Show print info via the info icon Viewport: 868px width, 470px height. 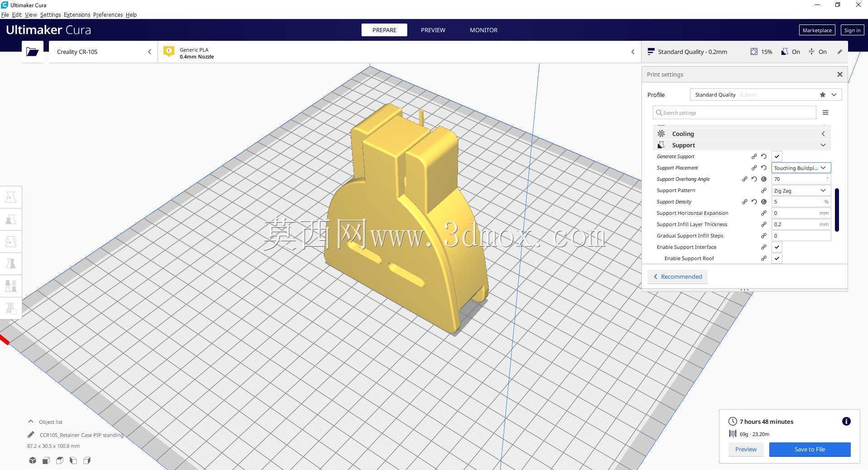click(846, 422)
